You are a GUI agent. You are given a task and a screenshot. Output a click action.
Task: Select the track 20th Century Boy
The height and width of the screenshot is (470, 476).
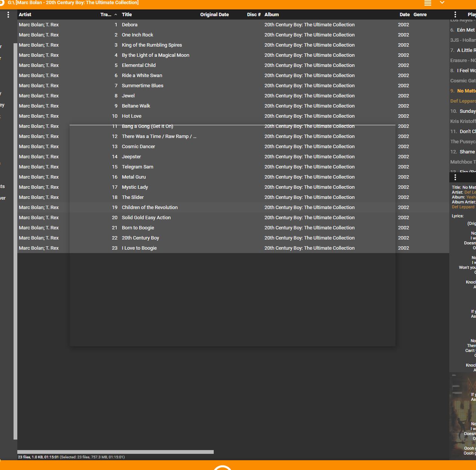click(x=140, y=238)
